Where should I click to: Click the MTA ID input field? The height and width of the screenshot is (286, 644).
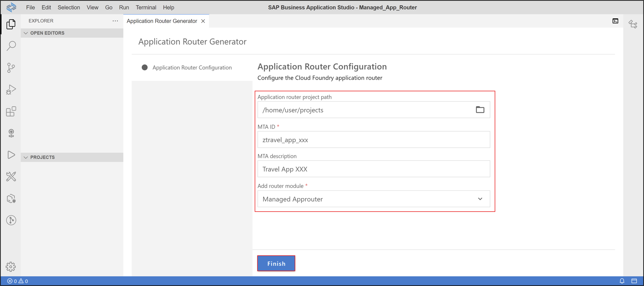(x=374, y=140)
